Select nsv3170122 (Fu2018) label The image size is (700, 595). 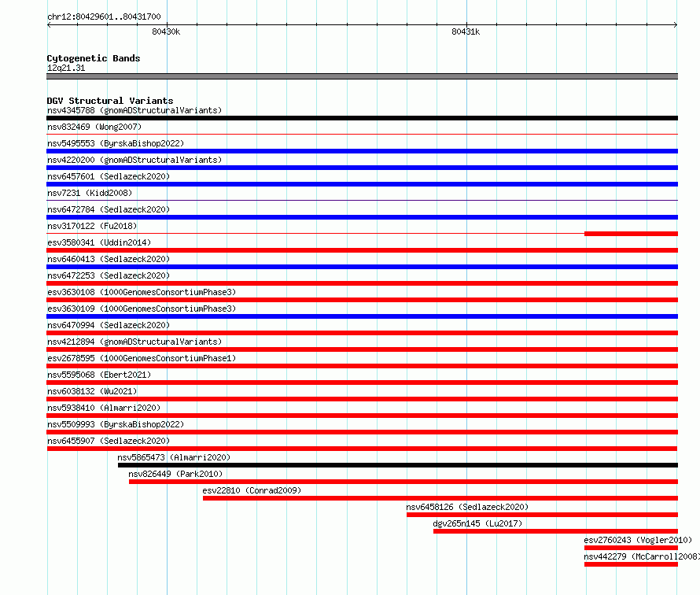92,226
